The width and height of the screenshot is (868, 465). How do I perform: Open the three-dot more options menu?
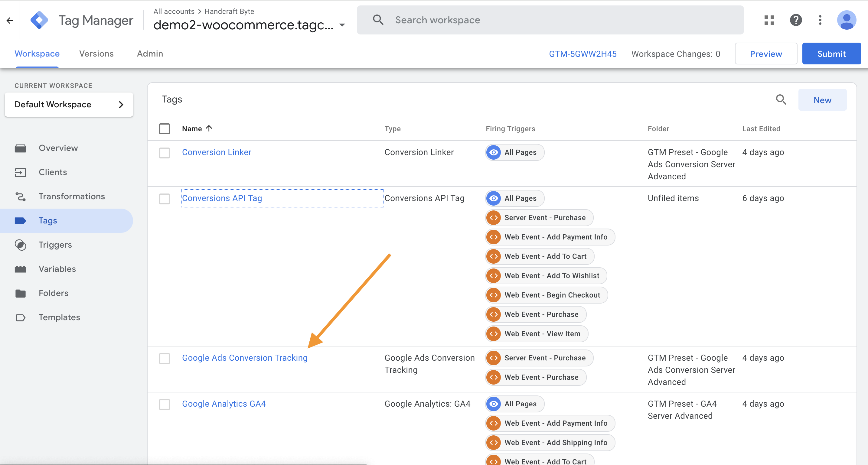pyautogui.click(x=820, y=20)
